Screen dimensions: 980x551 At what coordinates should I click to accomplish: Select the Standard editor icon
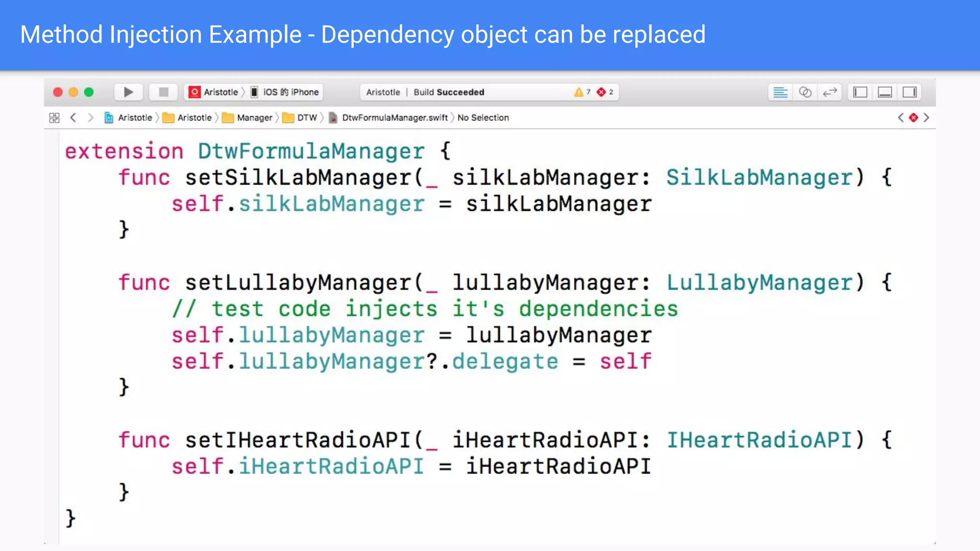coord(780,92)
